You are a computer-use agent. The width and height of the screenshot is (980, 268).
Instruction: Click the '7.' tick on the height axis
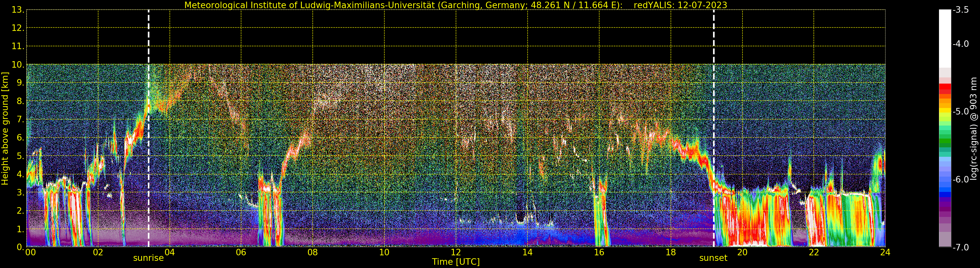tap(21, 119)
